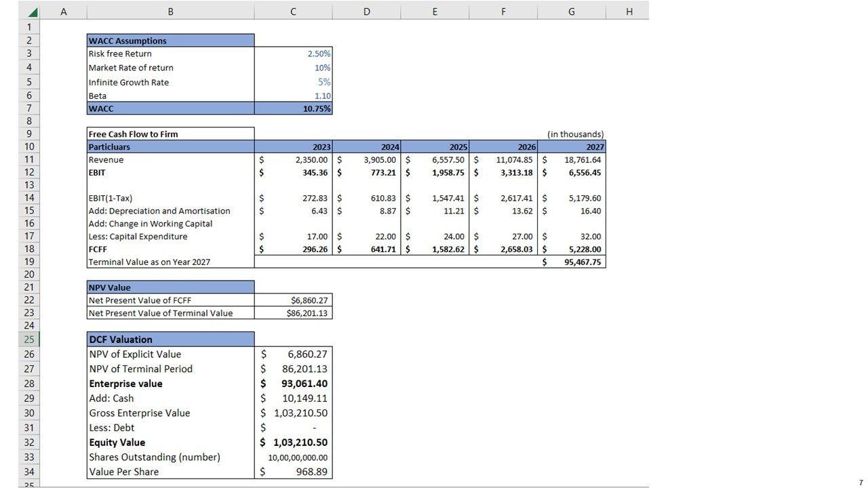
Task: Select the 2027 Revenue value 18,761.64
Action: 572,160
